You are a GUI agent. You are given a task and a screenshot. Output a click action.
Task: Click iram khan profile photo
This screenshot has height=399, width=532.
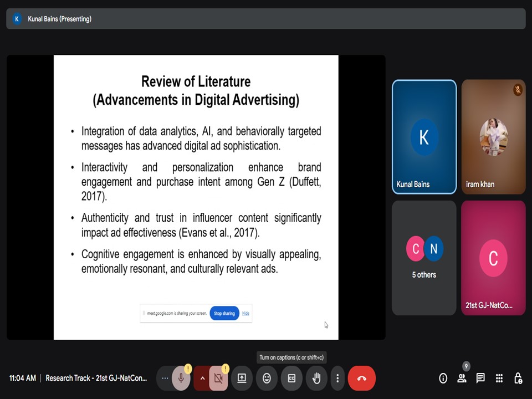tap(493, 137)
